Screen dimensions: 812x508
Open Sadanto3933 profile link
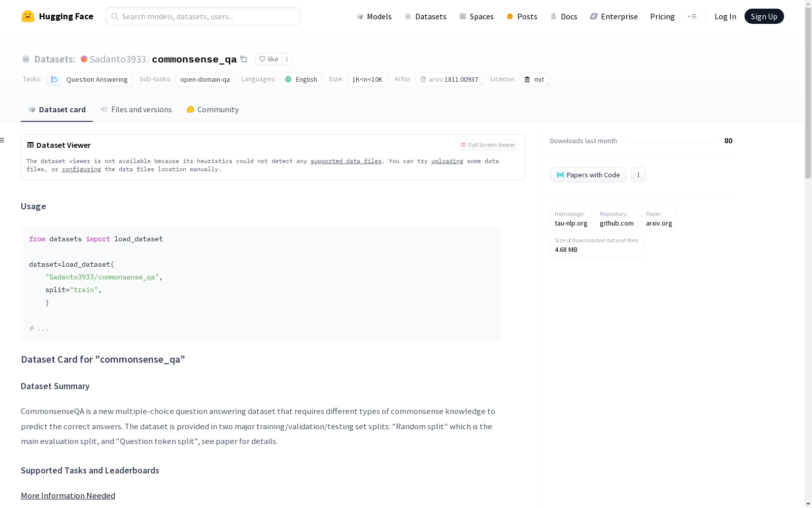tap(118, 59)
